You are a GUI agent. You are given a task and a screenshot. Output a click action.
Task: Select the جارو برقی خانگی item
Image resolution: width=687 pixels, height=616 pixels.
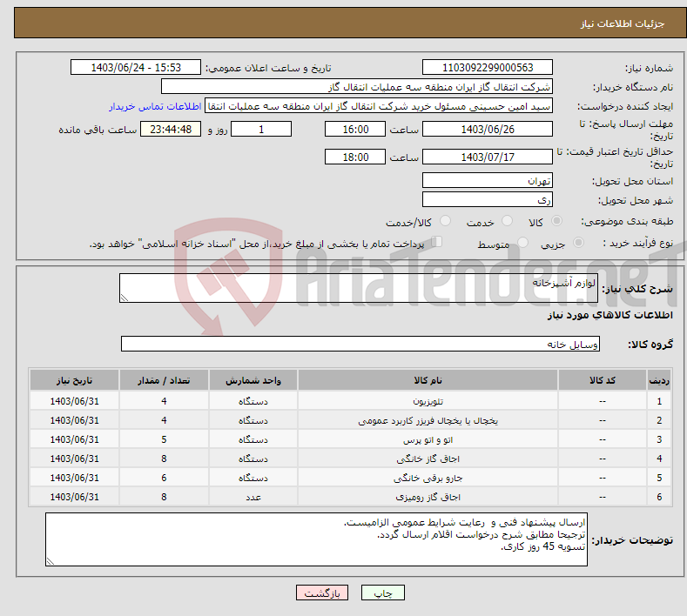(428, 478)
